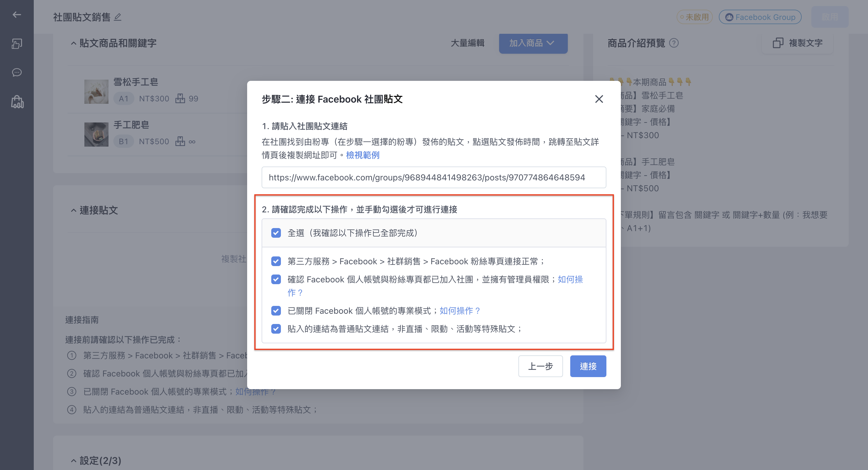Click the 檢視範例 link
868x470 pixels.
pyautogui.click(x=363, y=155)
